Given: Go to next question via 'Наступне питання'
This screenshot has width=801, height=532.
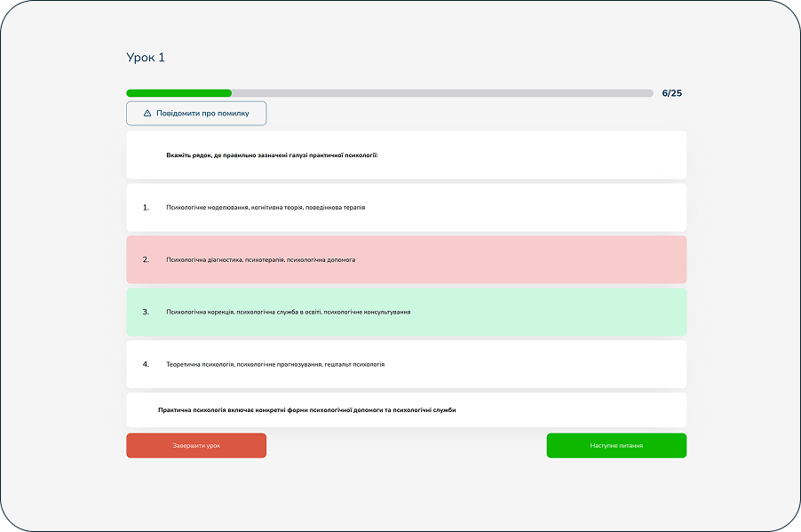Looking at the screenshot, I should 616,446.
